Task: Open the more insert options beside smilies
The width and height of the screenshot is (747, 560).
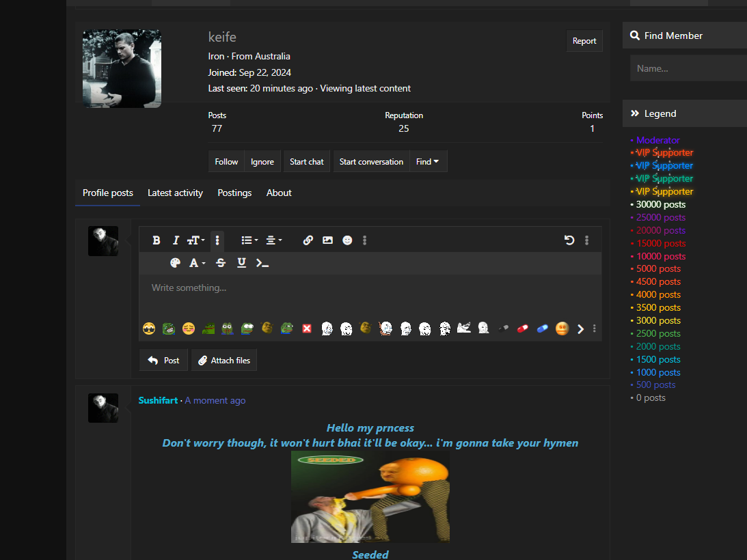Action: pos(365,240)
